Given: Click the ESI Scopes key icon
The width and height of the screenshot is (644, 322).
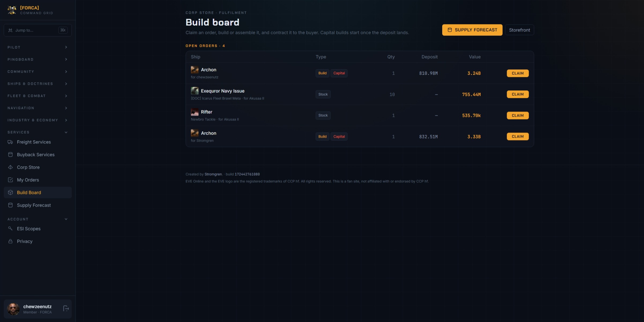Looking at the screenshot, I should click(10, 229).
